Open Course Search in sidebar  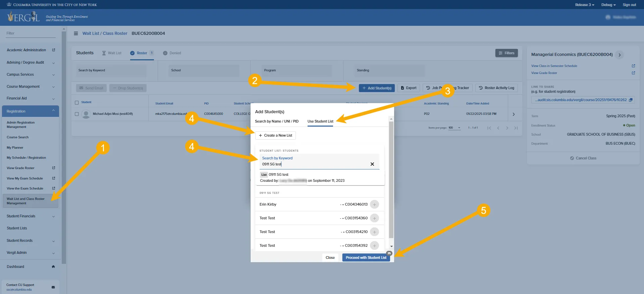click(17, 137)
